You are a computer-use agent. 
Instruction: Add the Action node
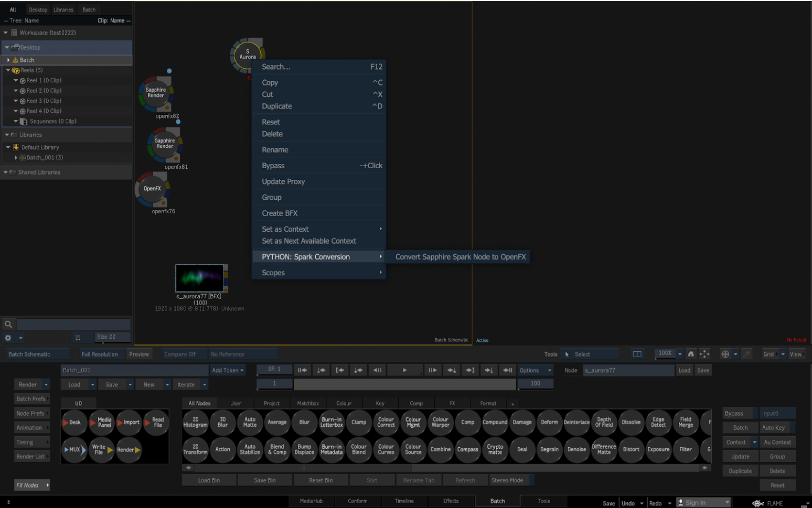point(223,450)
